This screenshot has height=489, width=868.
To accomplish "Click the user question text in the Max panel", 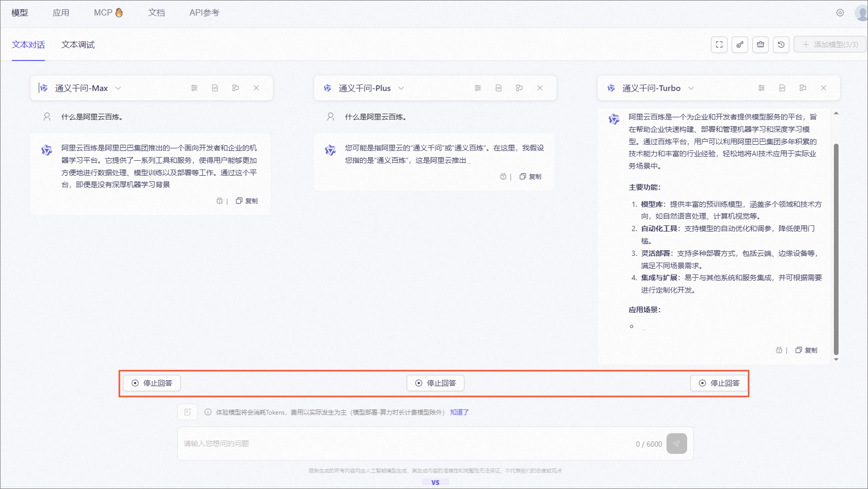I will tap(92, 117).
